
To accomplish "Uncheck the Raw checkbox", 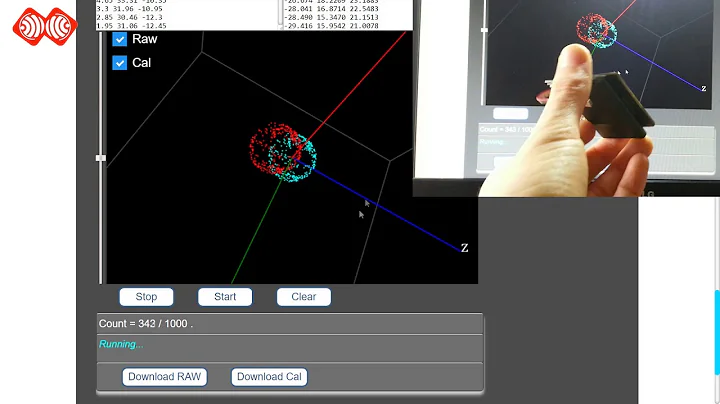I will point(119,39).
